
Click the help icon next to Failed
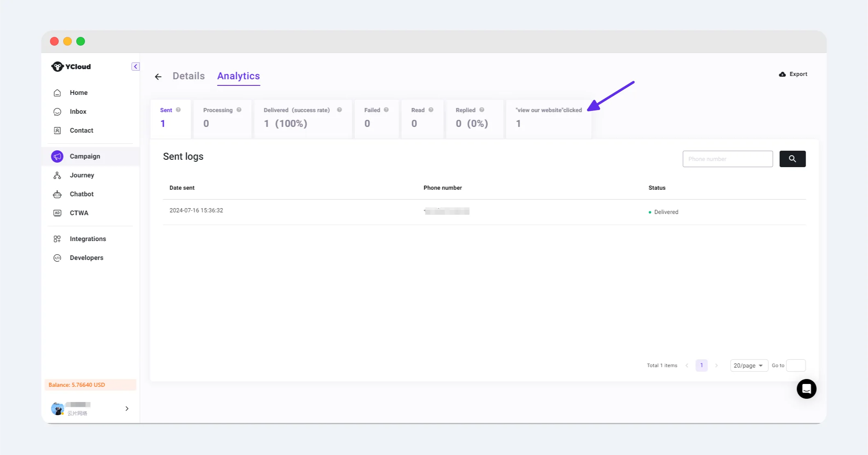tap(386, 110)
